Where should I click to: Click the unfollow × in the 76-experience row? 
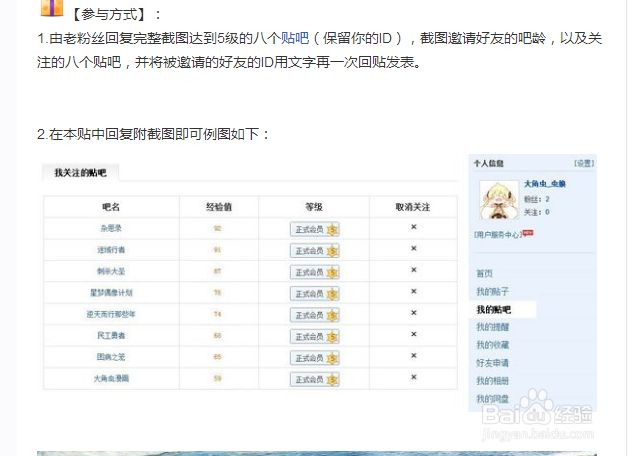414,291
